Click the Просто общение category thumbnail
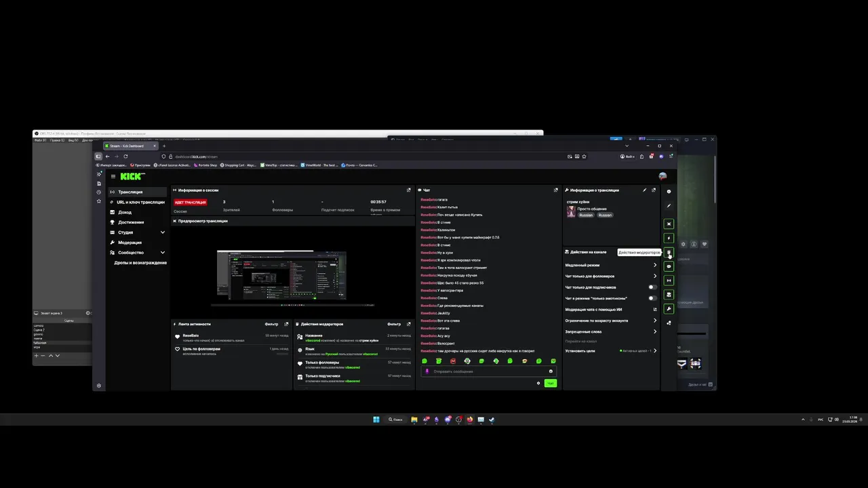Viewport: 868px width, 488px height. coord(571,212)
